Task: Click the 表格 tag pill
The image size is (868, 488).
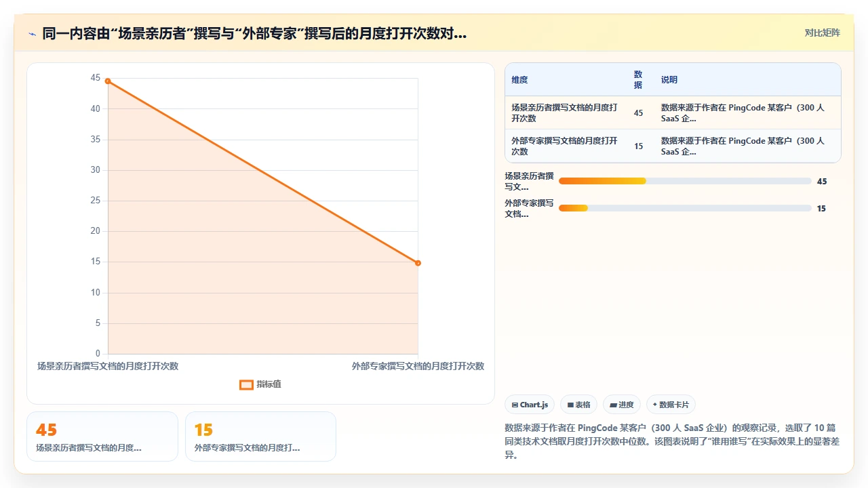Action: tap(578, 405)
